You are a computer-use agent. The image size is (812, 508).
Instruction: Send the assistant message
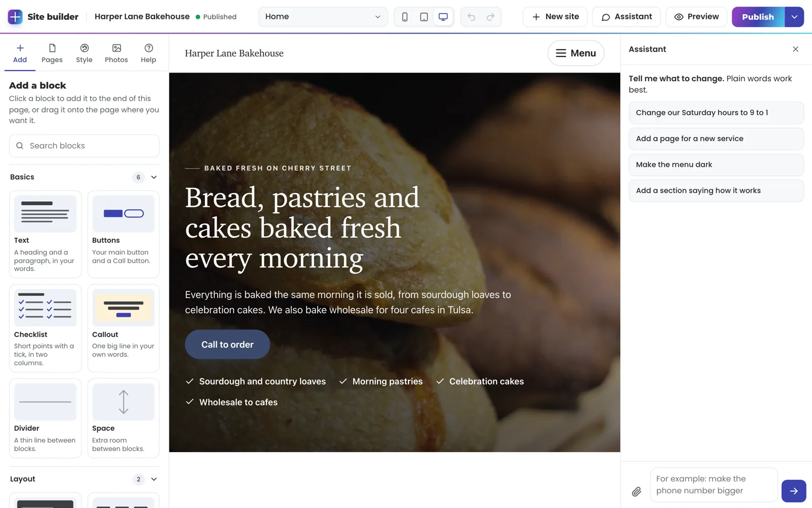pos(794,491)
